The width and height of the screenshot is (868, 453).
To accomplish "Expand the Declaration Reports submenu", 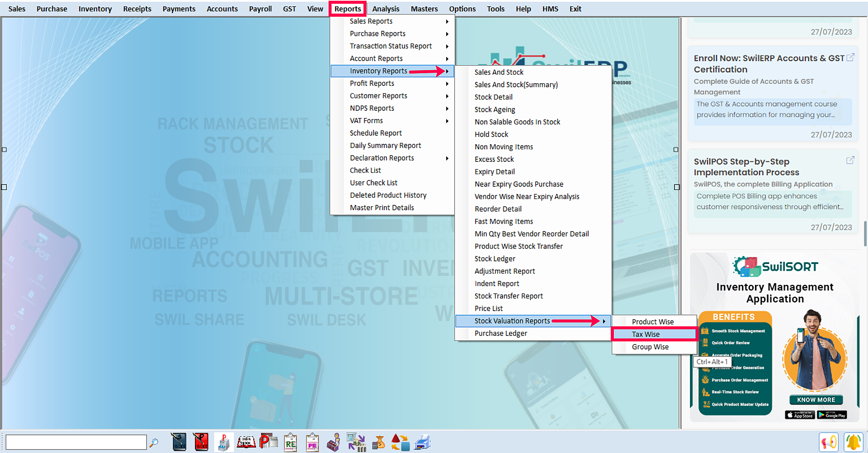I will (392, 158).
